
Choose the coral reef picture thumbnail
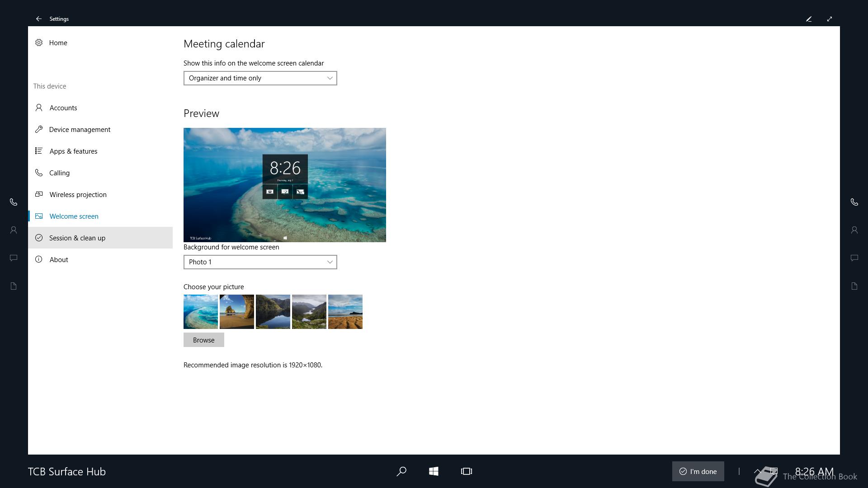click(x=201, y=312)
